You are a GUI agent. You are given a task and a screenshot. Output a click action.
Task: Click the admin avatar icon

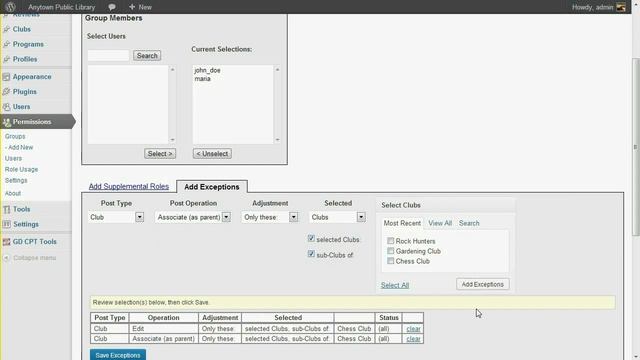click(x=621, y=7)
